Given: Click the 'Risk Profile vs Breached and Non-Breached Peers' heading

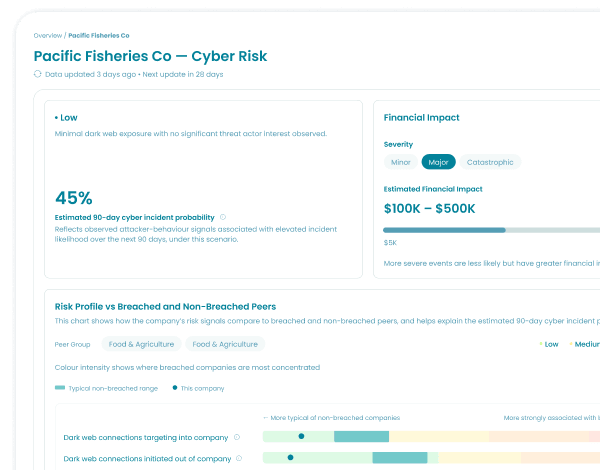Looking at the screenshot, I should (165, 307).
